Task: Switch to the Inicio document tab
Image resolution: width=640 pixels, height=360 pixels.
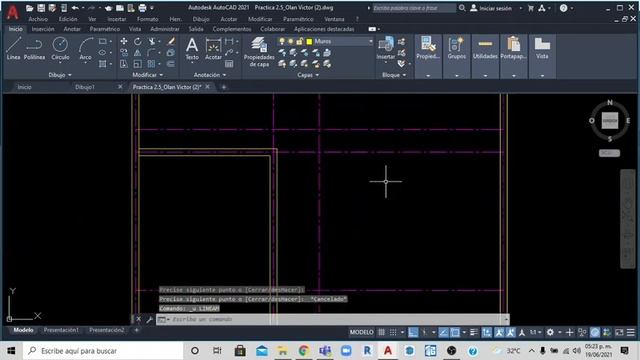Action: [24, 87]
